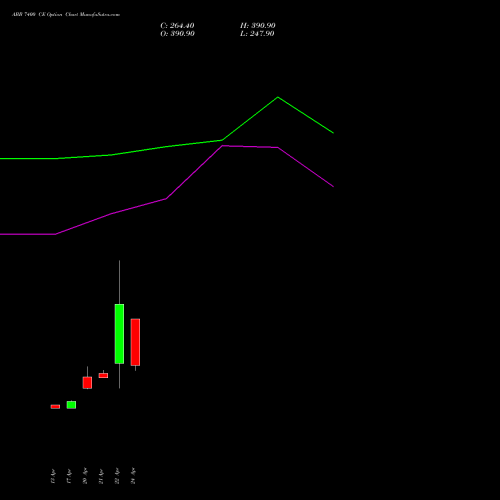Click the 17 Apr date axis label
Viewport: 500px width, 500px height.
69,476
